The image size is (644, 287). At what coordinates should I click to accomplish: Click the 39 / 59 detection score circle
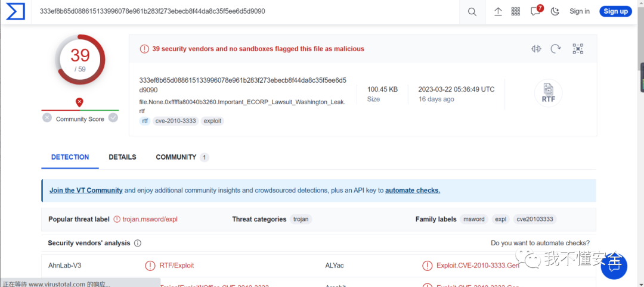pos(80,60)
